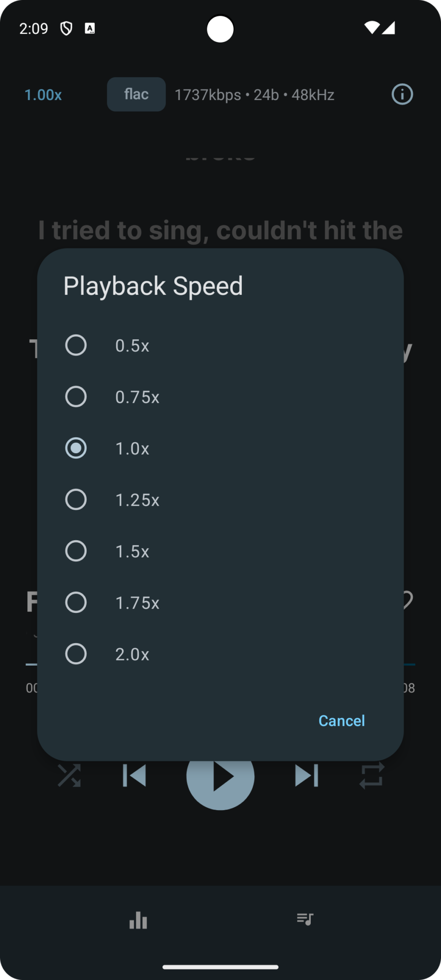
Task: Tap the Wi-Fi status bar icon
Action: (371, 28)
